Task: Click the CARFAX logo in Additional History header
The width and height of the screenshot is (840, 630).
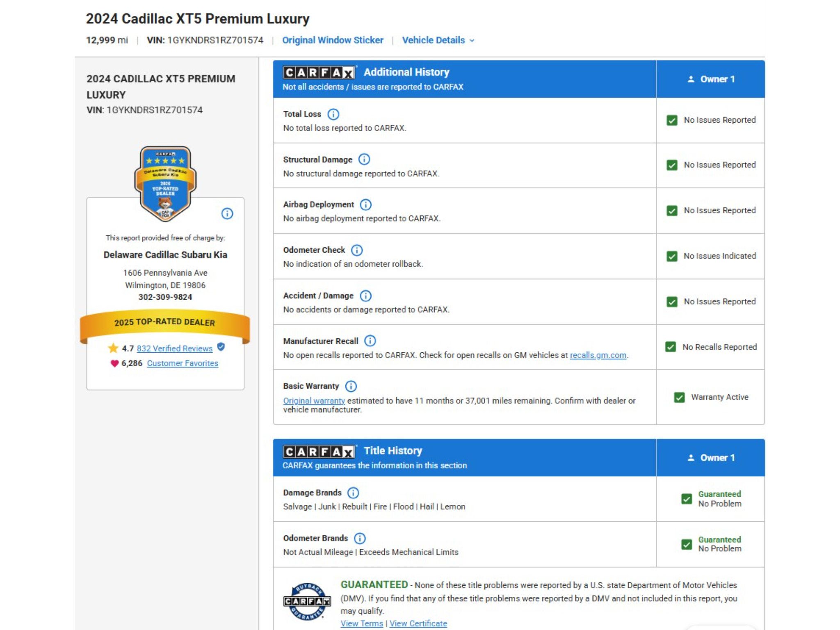Action: coord(319,73)
